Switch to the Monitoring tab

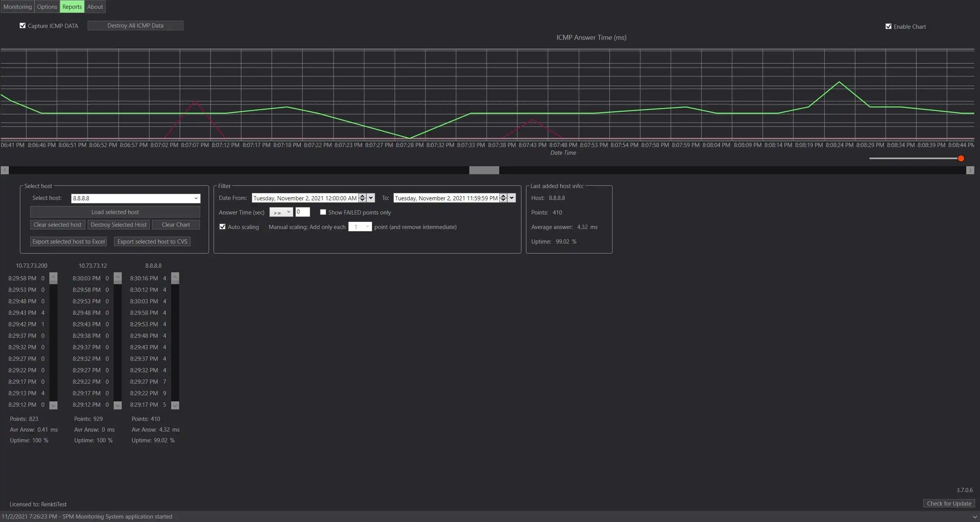coord(18,7)
